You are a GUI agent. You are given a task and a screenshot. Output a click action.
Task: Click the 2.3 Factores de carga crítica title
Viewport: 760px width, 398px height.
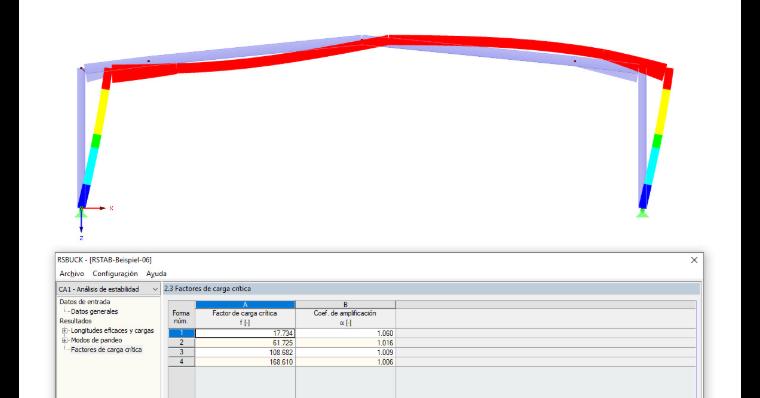[208, 289]
